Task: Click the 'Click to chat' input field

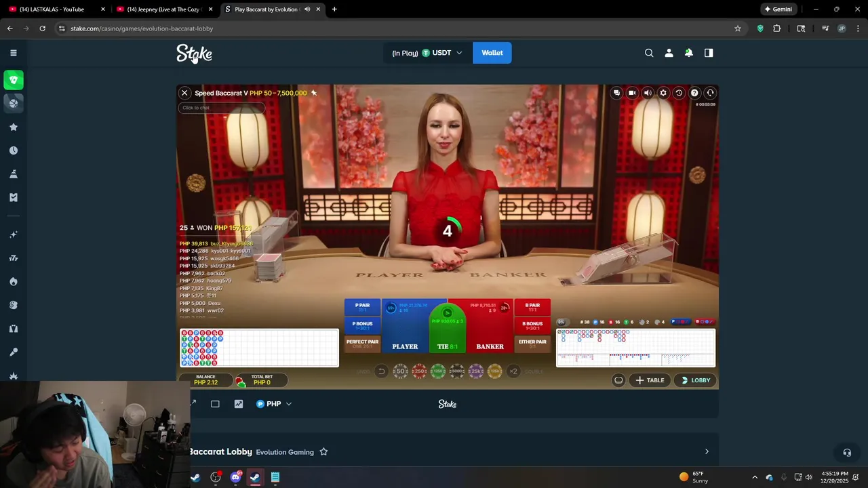Action: point(221,108)
